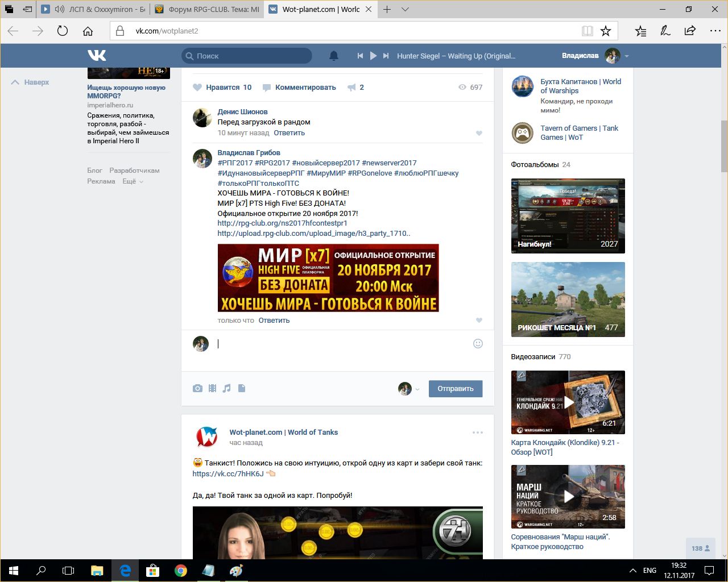Attach a video to the comment
This screenshot has width=728, height=582.
coord(212,389)
